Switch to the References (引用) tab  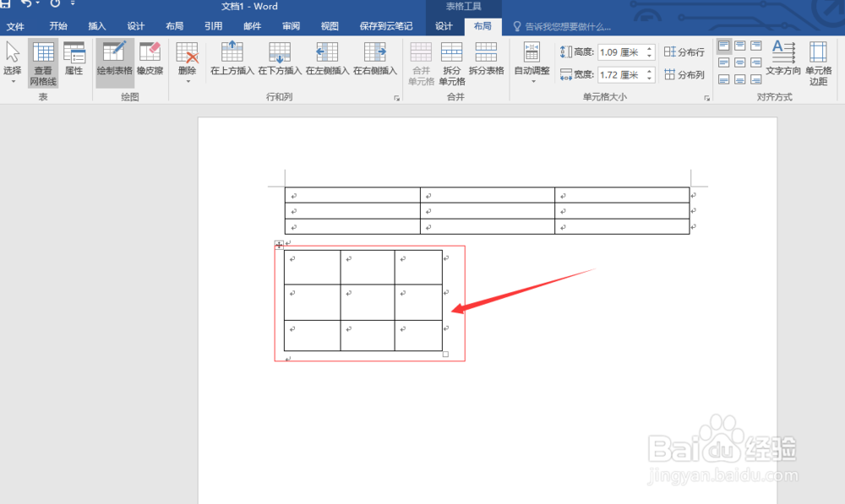[x=214, y=26]
